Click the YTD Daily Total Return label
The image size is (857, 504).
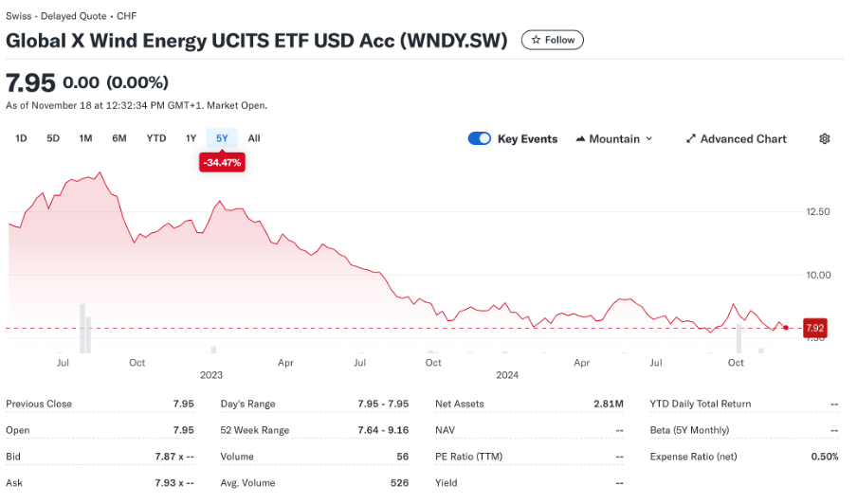coord(701,404)
